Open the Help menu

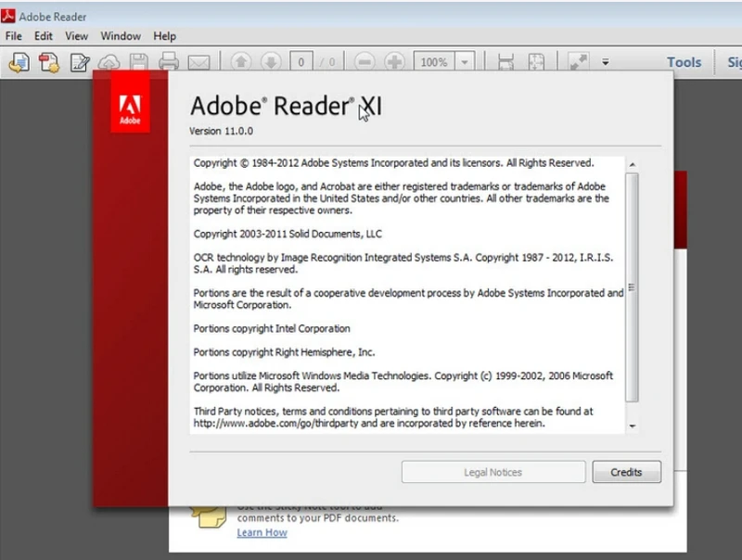tap(165, 36)
